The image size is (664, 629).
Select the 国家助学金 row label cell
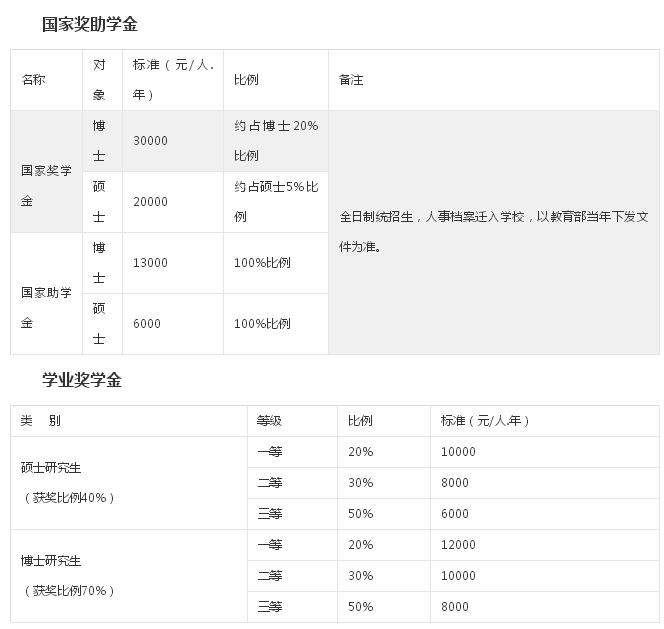pyautogui.click(x=46, y=308)
